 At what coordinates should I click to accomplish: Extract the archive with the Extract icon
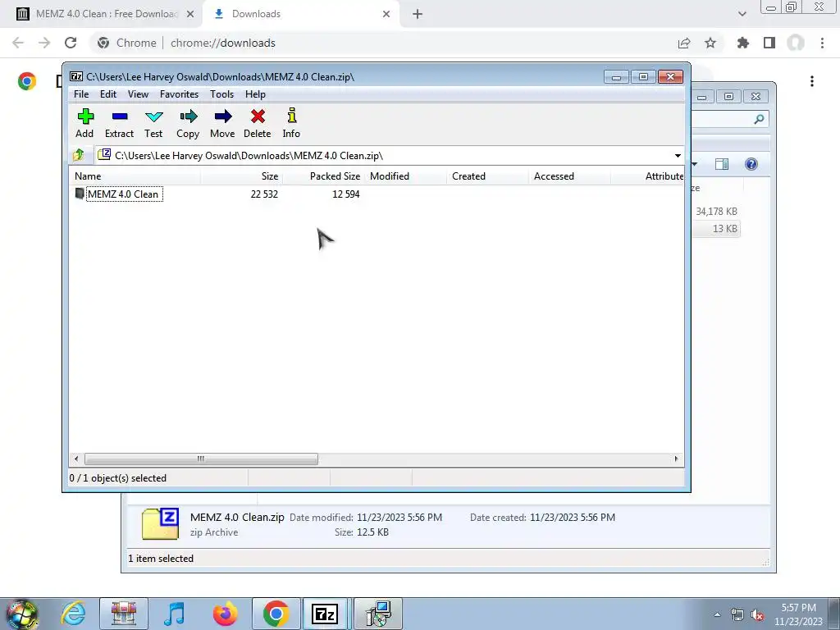coord(119,123)
